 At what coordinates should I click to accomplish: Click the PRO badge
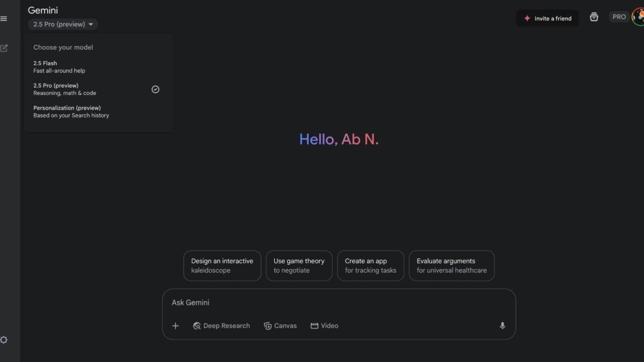click(x=619, y=17)
